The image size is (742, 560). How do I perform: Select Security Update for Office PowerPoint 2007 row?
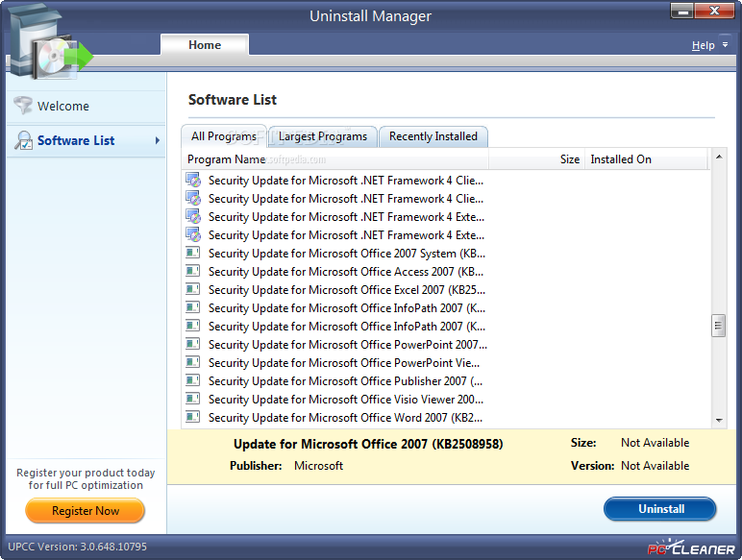pos(447,344)
